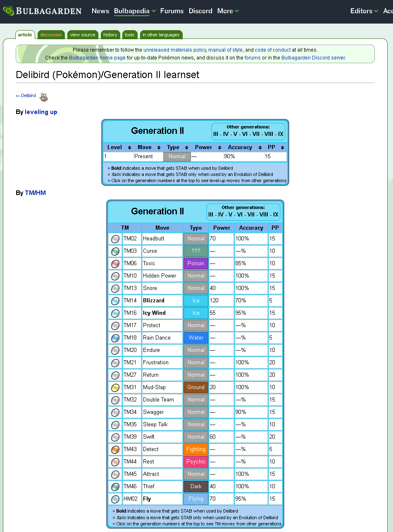393x532 pixels.
Task: Open the TM link in By TM/HM heading
Action: (x=29, y=193)
